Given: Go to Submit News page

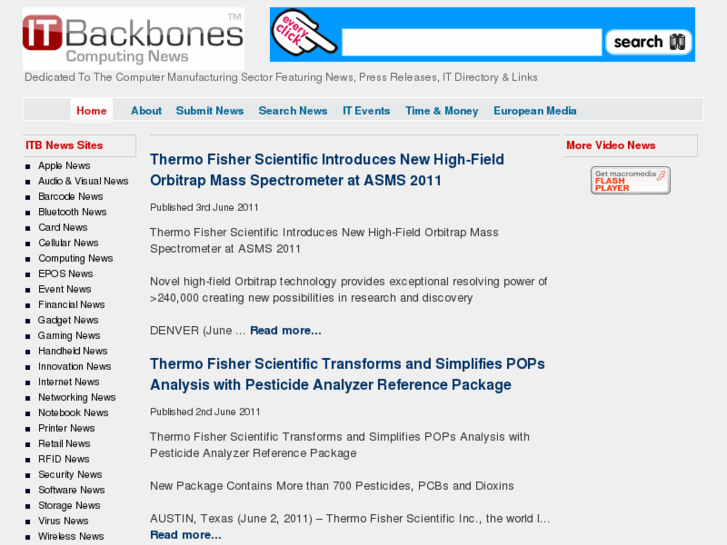Looking at the screenshot, I should tap(210, 111).
